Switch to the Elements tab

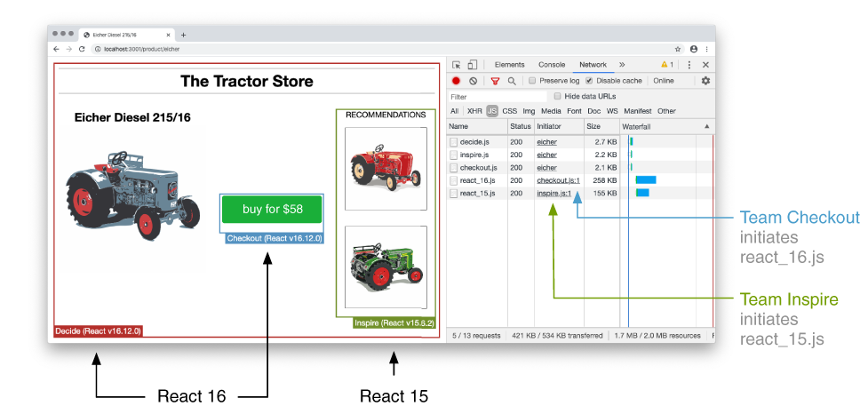click(x=509, y=65)
